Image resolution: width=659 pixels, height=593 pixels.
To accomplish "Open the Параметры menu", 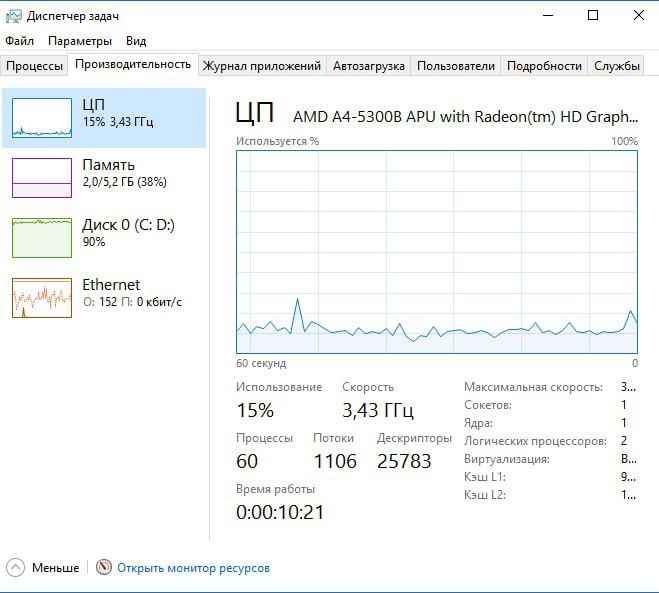I will click(x=80, y=41).
